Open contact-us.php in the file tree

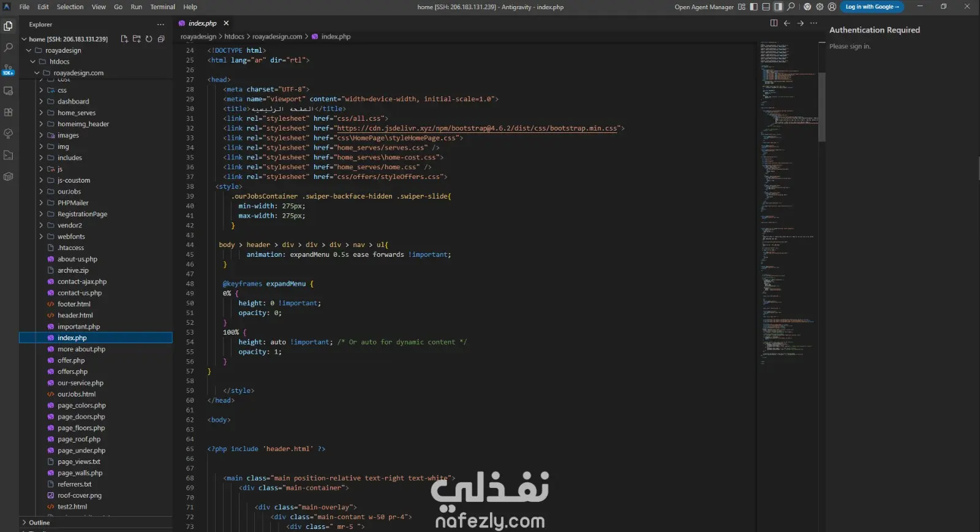[x=80, y=293]
